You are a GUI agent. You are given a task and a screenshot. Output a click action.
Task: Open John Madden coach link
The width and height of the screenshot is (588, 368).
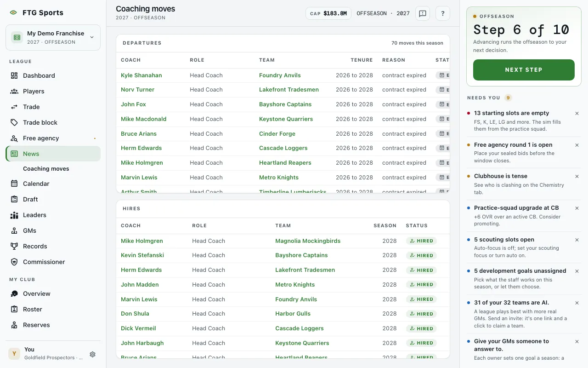[x=140, y=285]
